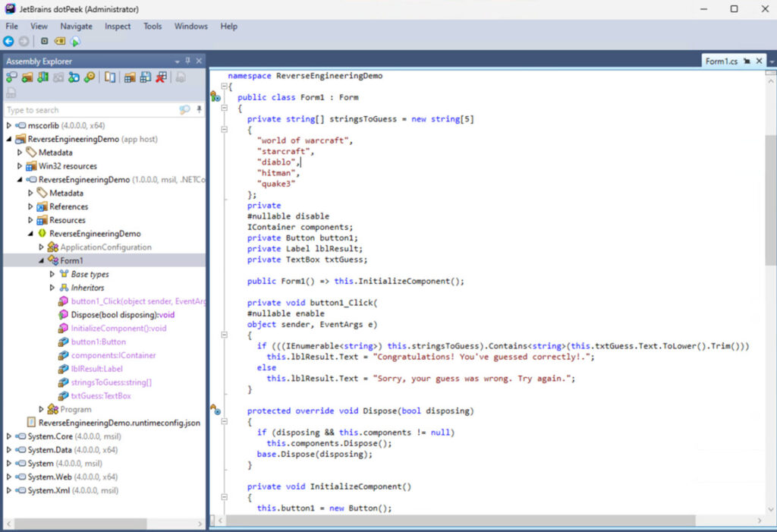This screenshot has height=532, width=777.
Task: Select the lblResult:Label field in the tree
Action: click(x=96, y=369)
